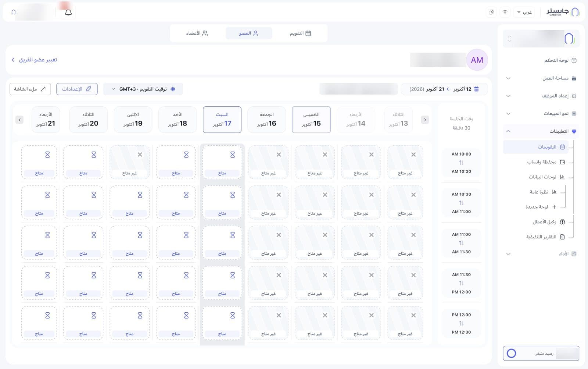This screenshot has width=588, height=369.
Task: Click the التقويمات calendar sidebar item
Action: (x=535, y=147)
